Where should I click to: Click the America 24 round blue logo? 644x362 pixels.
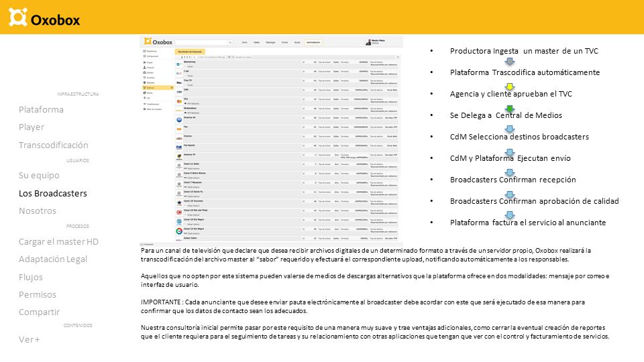(x=179, y=120)
